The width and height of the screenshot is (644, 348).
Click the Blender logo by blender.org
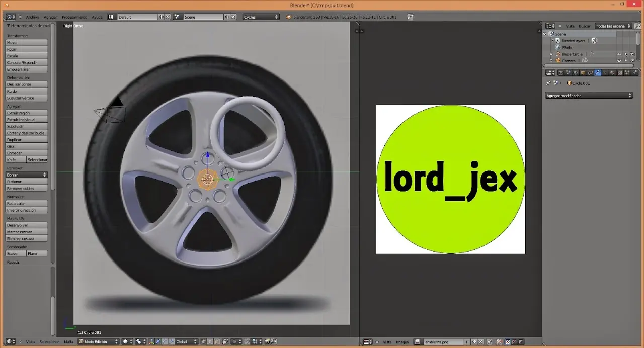pos(288,17)
